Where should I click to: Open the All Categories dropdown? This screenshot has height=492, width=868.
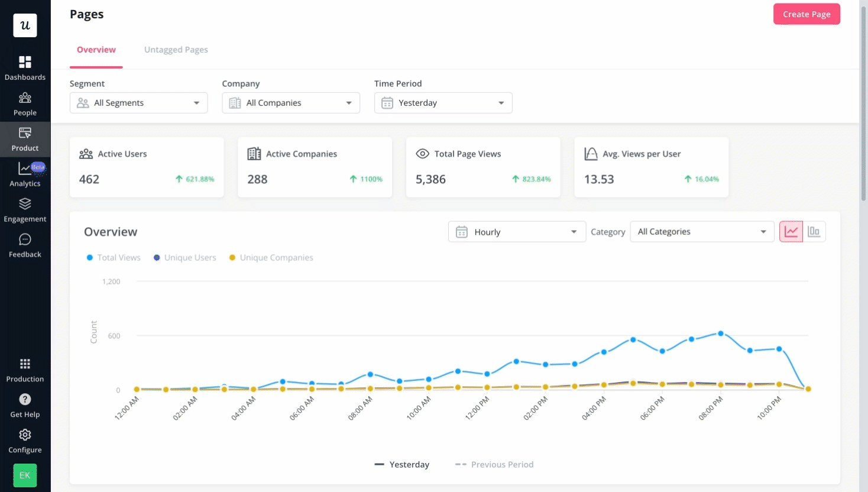point(702,231)
